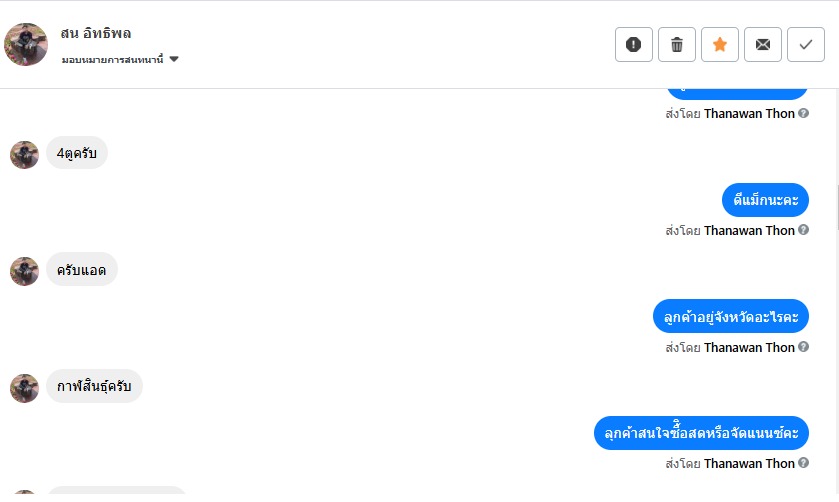Star this conversation as follow up
Screen dimensions: 839x502
click(x=720, y=44)
